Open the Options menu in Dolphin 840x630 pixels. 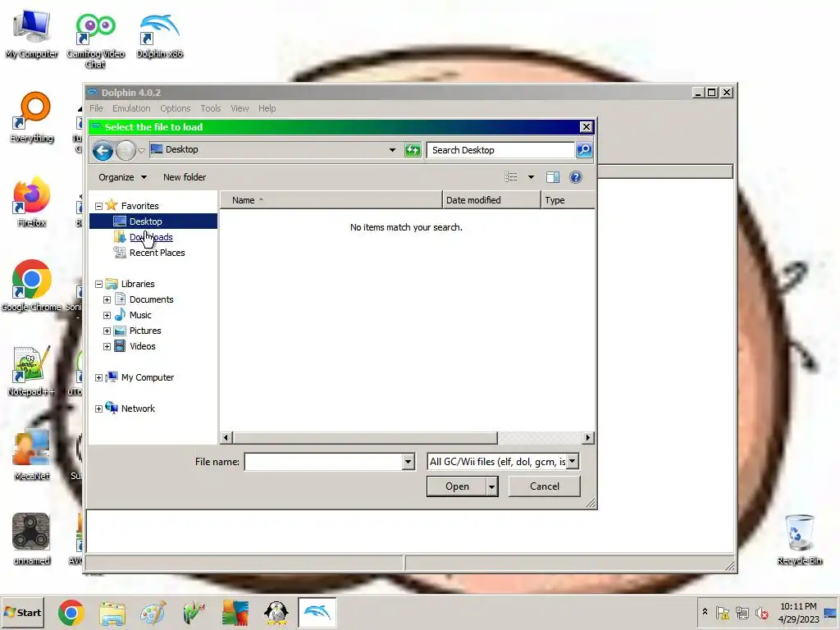[x=176, y=108]
